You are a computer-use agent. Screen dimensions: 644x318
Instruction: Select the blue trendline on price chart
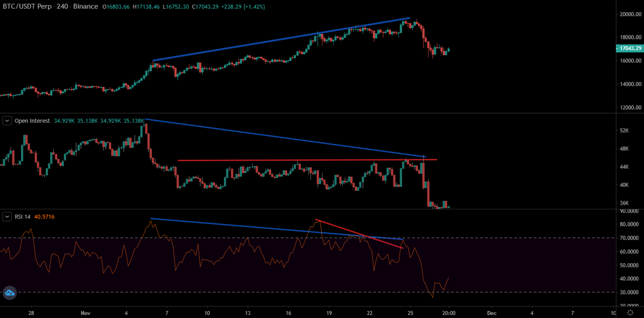pyautogui.click(x=282, y=39)
